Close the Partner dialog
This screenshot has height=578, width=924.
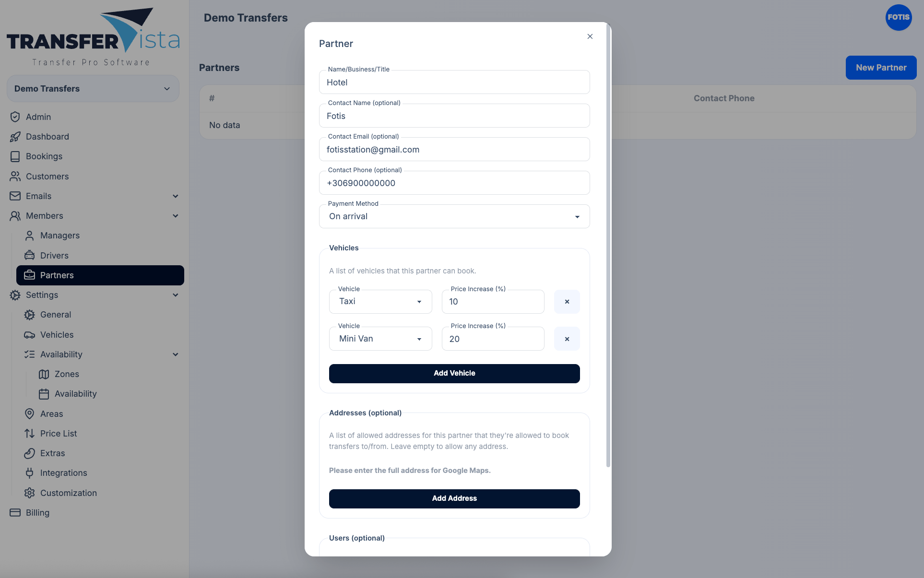coord(590,36)
